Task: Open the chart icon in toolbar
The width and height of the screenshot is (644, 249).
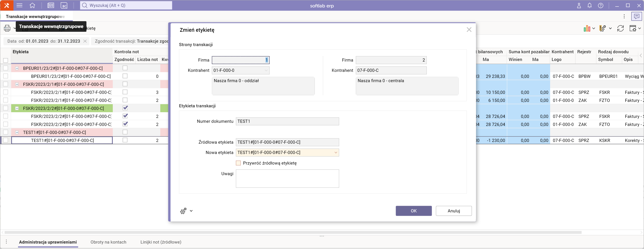Action: (587, 28)
